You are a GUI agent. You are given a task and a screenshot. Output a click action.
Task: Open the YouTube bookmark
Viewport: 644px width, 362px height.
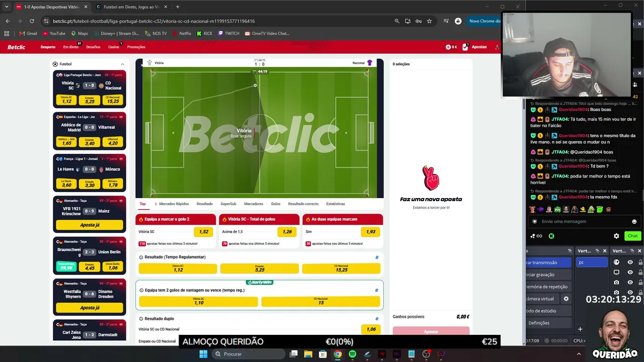pyautogui.click(x=54, y=34)
